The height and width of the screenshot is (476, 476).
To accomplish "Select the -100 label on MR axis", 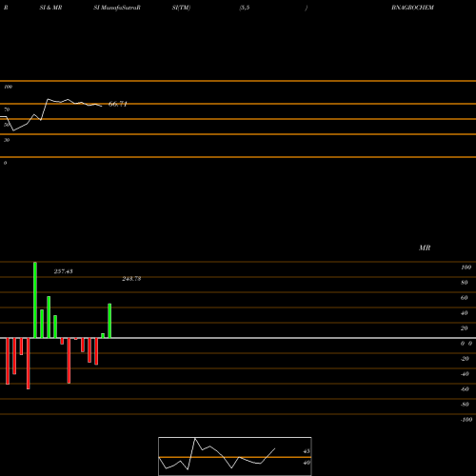I will 466,420.
